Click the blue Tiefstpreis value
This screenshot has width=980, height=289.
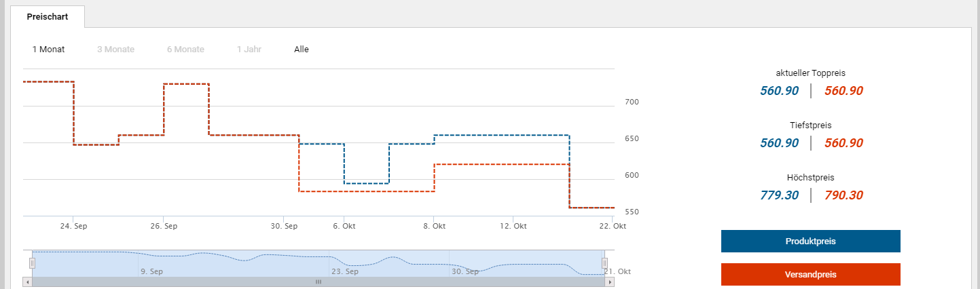(779, 143)
